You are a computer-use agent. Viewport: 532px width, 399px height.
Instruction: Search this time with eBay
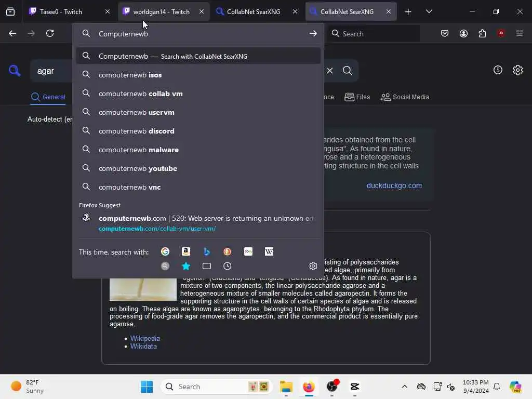pos(248,251)
